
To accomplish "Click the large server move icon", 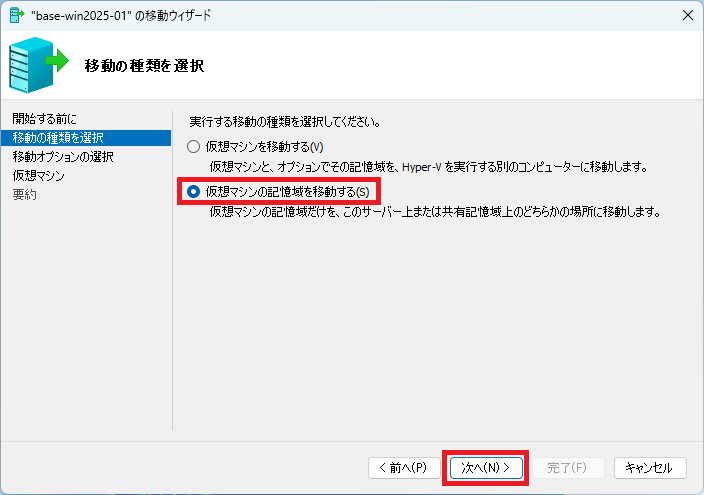I will 38,65.
